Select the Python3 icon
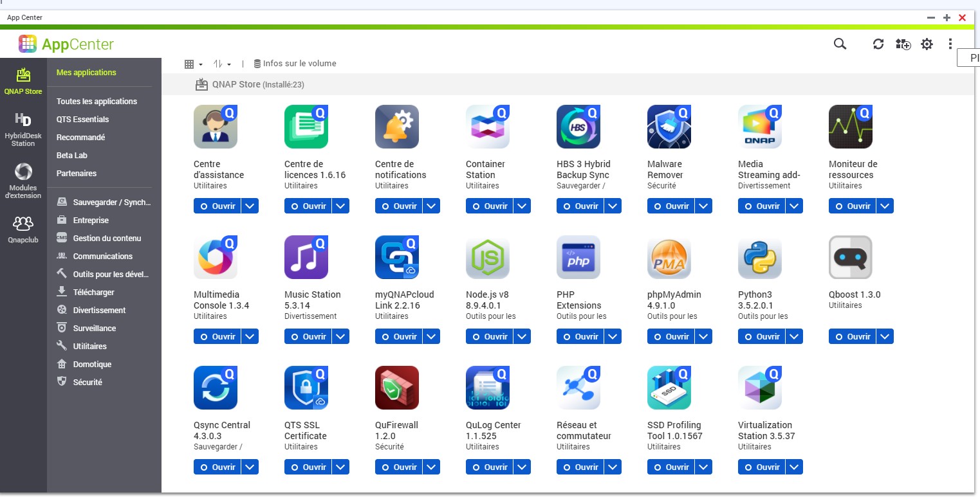 (760, 257)
